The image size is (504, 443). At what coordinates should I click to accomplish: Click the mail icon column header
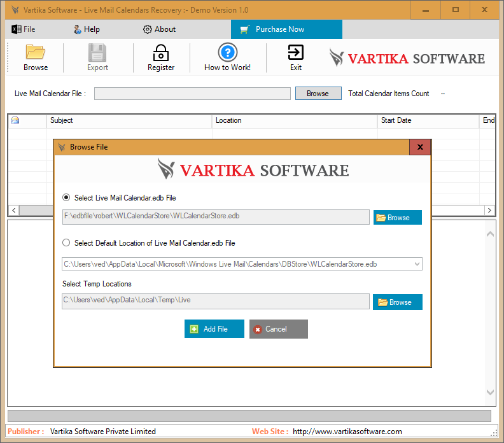(x=15, y=120)
